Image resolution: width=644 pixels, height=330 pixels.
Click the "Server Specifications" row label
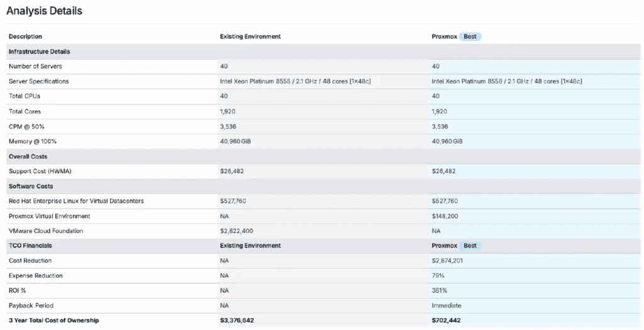[38, 81]
